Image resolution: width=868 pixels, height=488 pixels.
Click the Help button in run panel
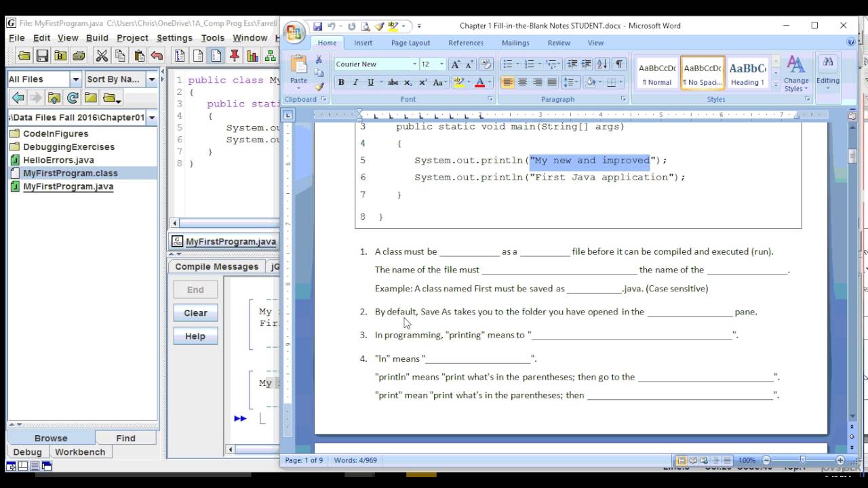[x=195, y=336]
